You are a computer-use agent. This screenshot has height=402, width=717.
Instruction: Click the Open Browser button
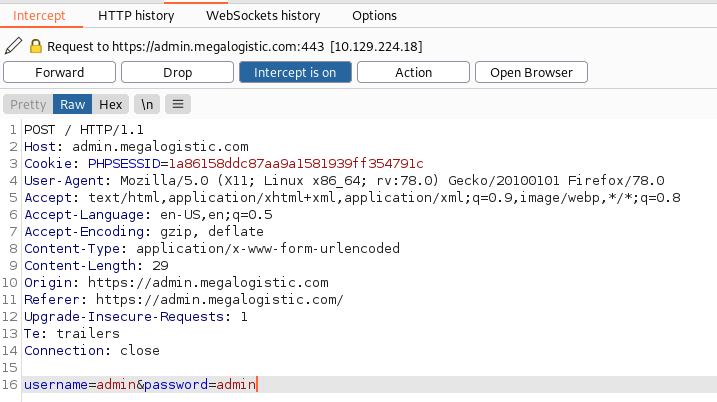click(531, 72)
